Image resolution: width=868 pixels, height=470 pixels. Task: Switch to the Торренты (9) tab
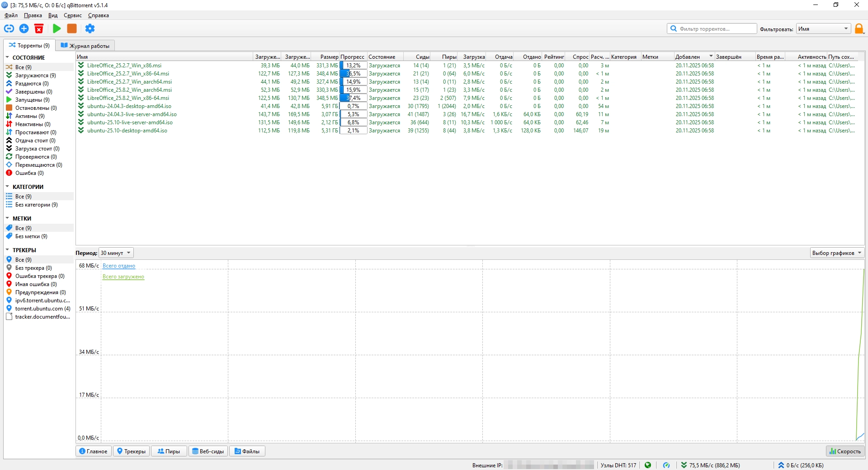[29, 46]
